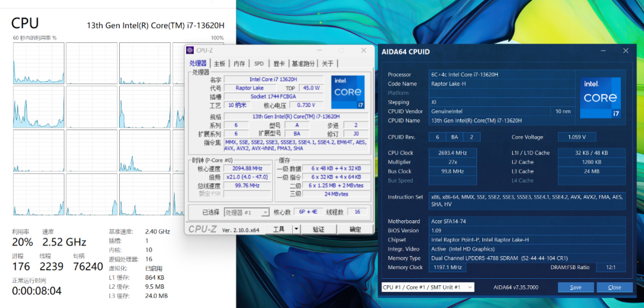Click the 已启用 virtualization status
The height and width of the screenshot is (308, 644).
coord(154,268)
